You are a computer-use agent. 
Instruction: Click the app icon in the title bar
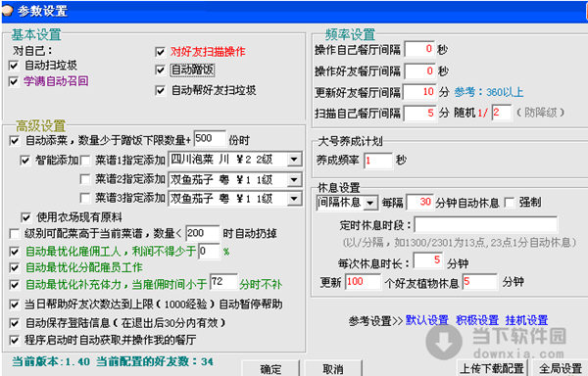7,10
